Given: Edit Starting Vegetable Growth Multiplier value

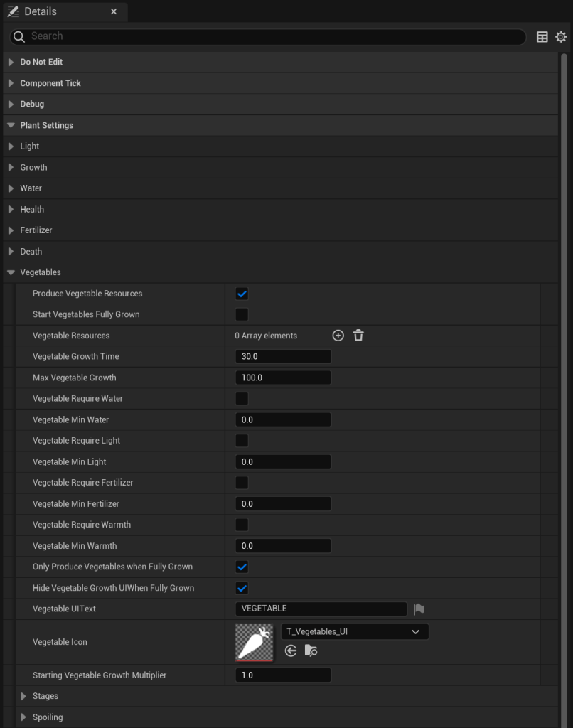Looking at the screenshot, I should [x=283, y=675].
